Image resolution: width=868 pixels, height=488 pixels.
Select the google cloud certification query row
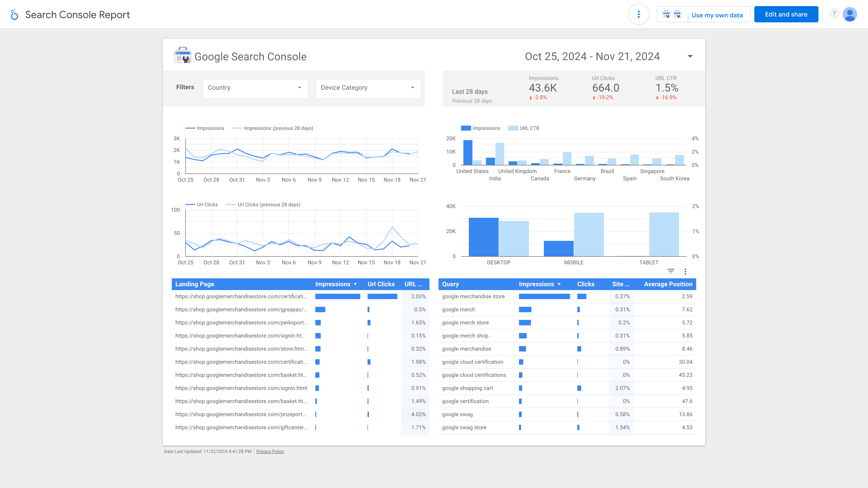pos(567,362)
